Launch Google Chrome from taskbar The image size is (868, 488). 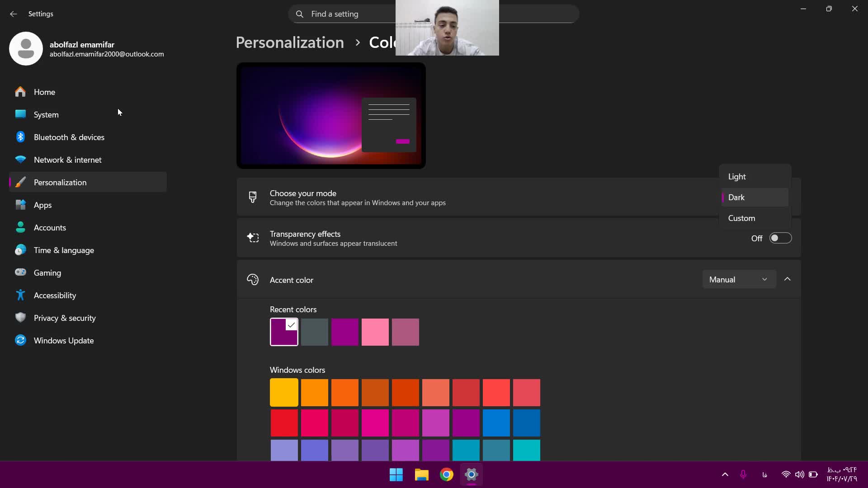446,474
